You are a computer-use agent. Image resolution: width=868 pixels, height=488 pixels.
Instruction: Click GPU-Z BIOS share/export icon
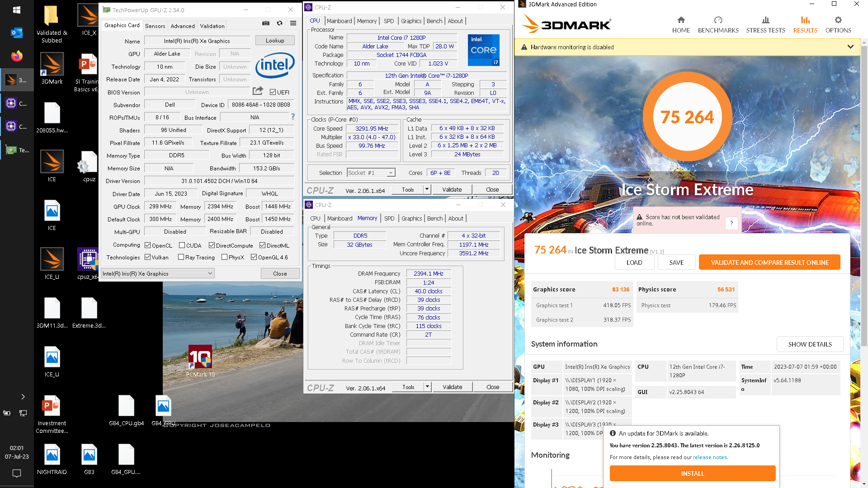tap(258, 91)
